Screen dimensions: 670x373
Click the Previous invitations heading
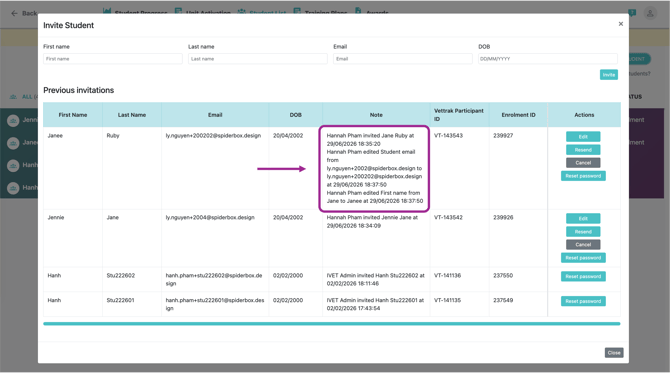[x=79, y=91]
